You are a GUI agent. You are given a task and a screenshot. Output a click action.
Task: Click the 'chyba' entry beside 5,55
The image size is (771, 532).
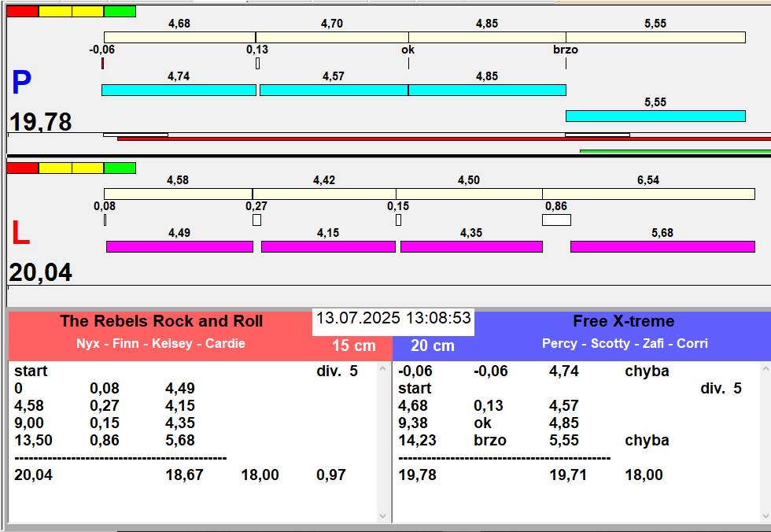point(647,440)
